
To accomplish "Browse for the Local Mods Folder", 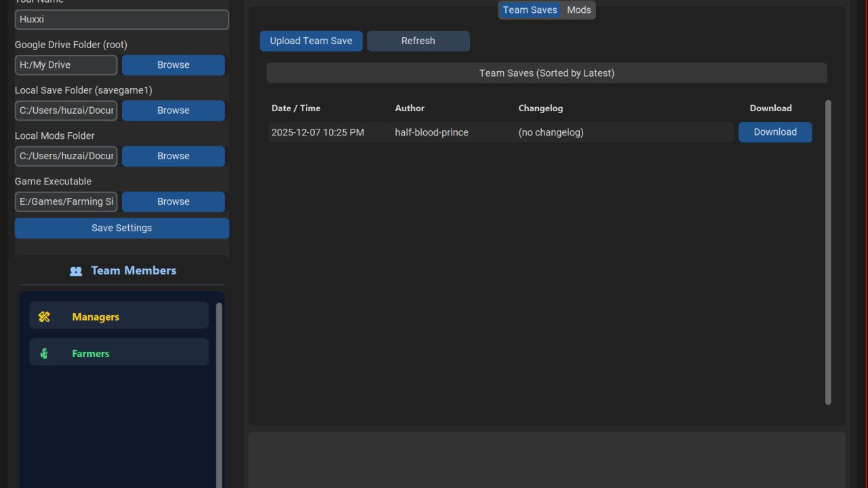I will 173,156.
